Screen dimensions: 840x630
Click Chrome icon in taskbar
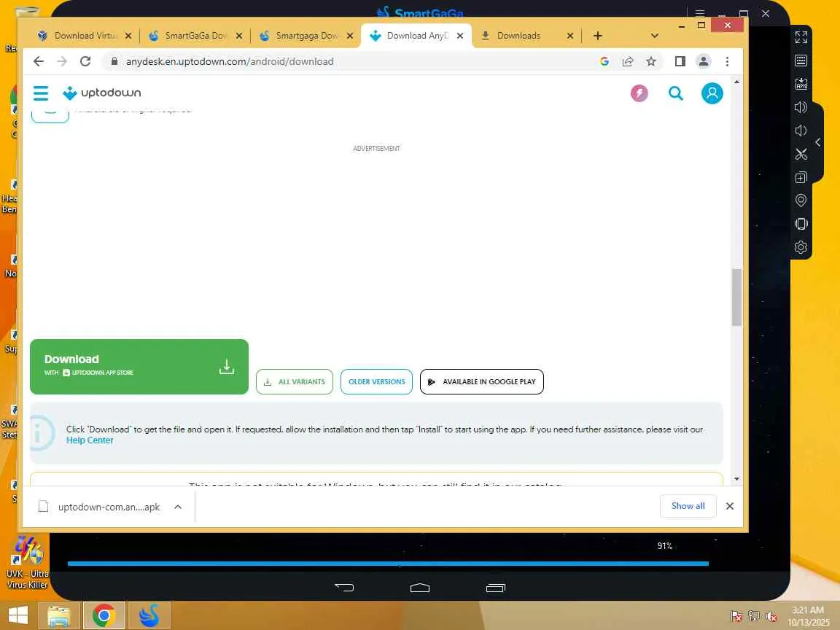click(x=104, y=615)
